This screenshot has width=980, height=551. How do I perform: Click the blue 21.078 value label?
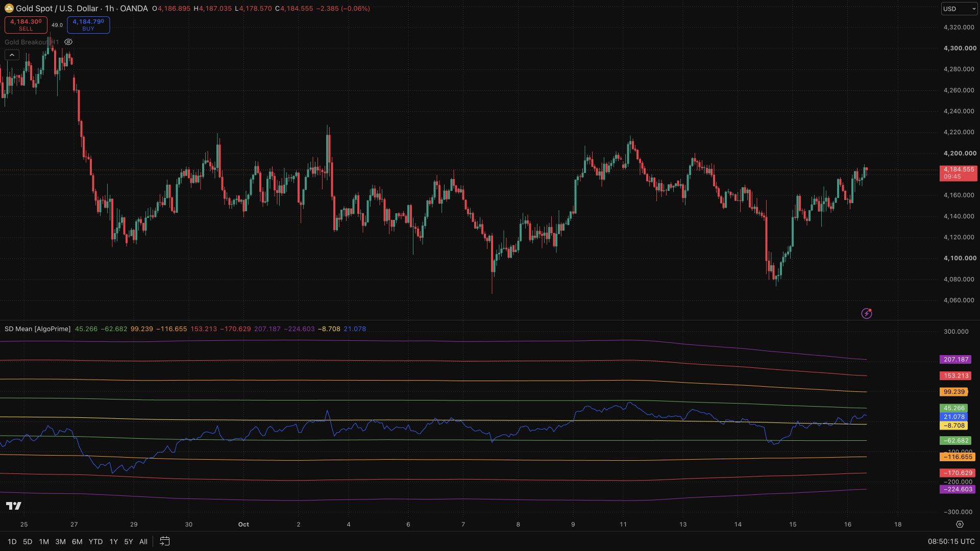pyautogui.click(x=954, y=417)
